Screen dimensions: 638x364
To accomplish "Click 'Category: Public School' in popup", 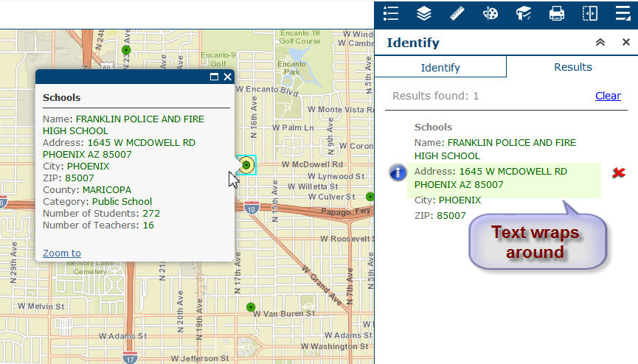I will 97,202.
